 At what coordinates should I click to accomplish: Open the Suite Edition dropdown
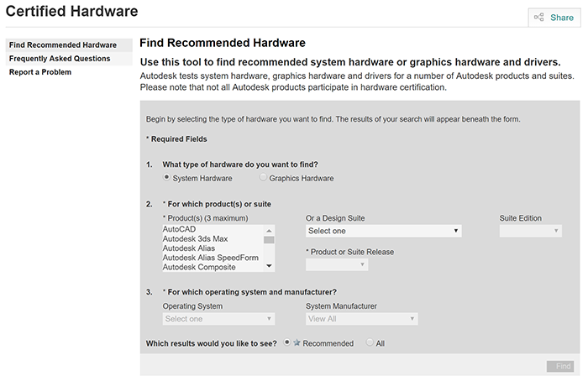coord(530,231)
